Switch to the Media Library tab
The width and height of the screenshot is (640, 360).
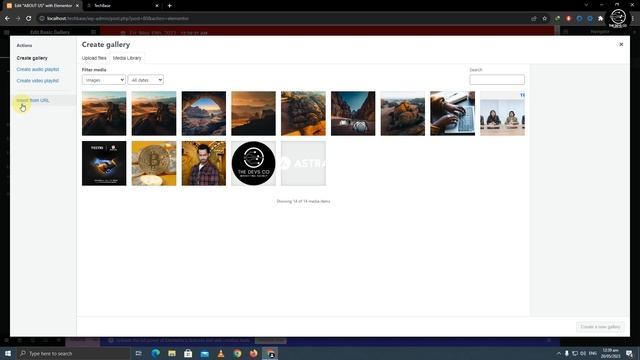[x=127, y=58]
